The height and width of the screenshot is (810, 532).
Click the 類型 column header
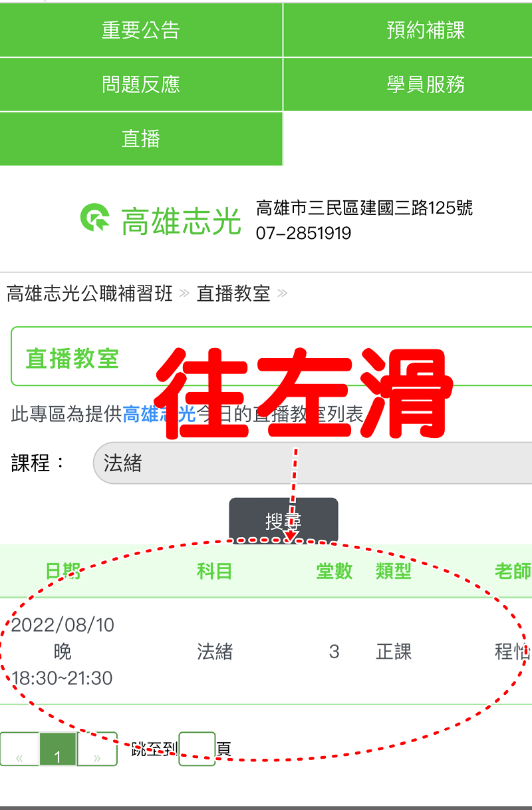point(394,571)
